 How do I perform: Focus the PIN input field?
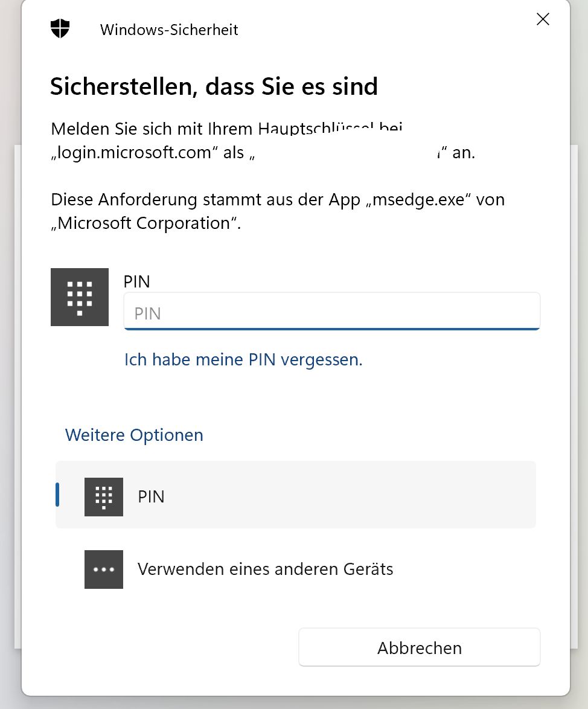coord(332,312)
